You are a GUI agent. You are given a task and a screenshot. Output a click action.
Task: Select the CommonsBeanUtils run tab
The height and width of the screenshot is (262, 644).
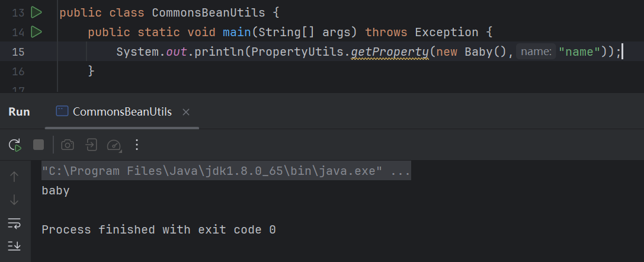(x=121, y=111)
